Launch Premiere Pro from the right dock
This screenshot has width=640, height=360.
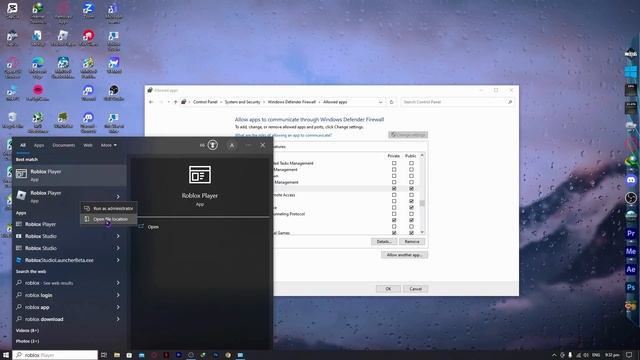[631, 233]
